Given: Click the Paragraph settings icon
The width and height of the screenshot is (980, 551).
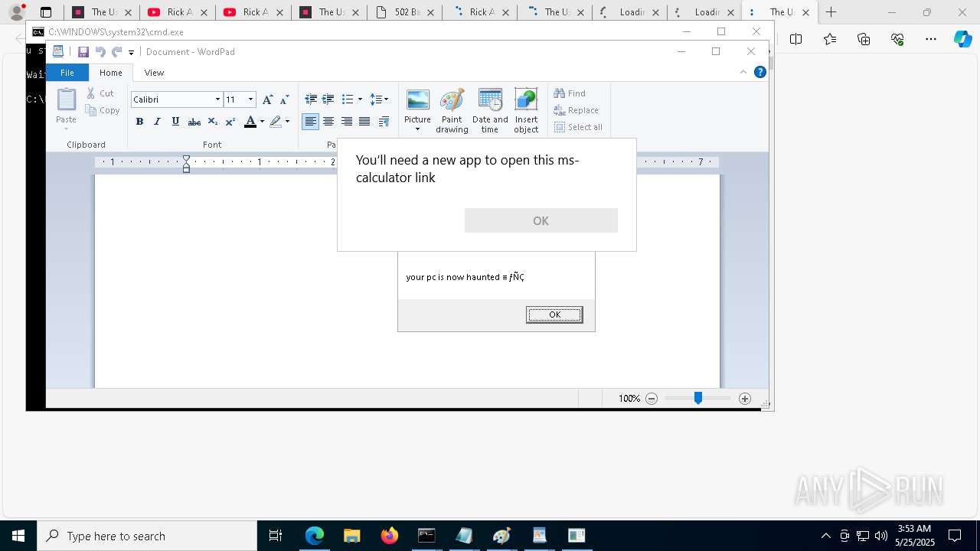Looking at the screenshot, I should (384, 122).
